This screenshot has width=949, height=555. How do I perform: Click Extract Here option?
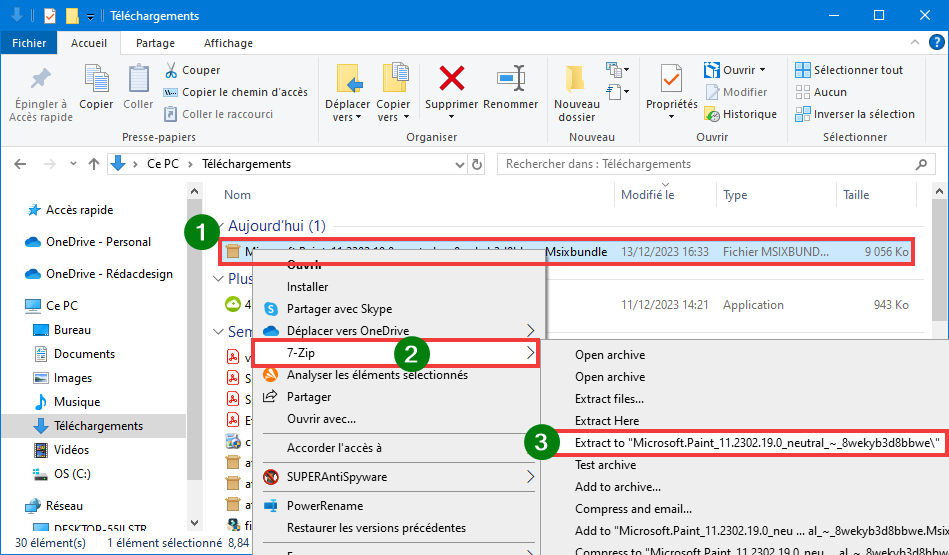[x=606, y=421]
